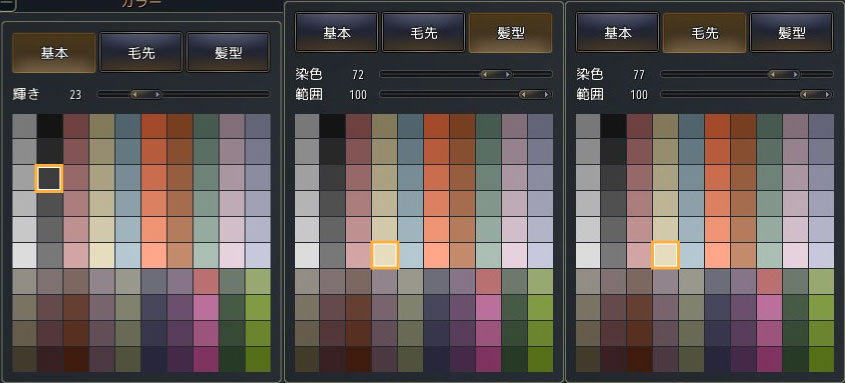Choose the palest cream yellow swatch in 輝き panel
The height and width of the screenshot is (383, 845).
click(x=102, y=255)
